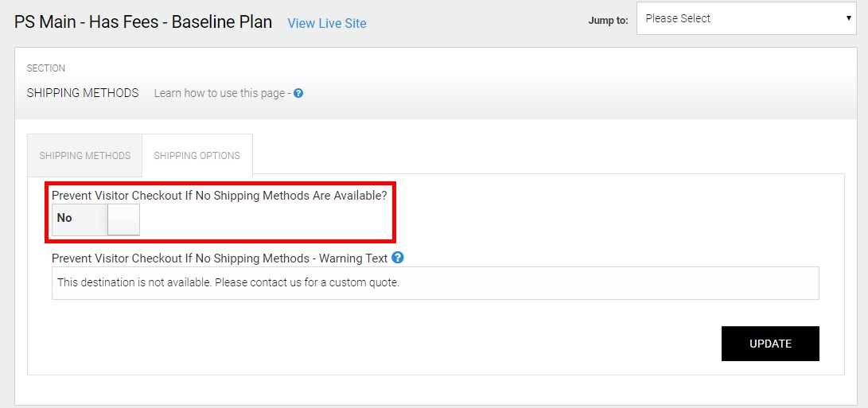
Task: Click the Jump to: label
Action: point(608,21)
